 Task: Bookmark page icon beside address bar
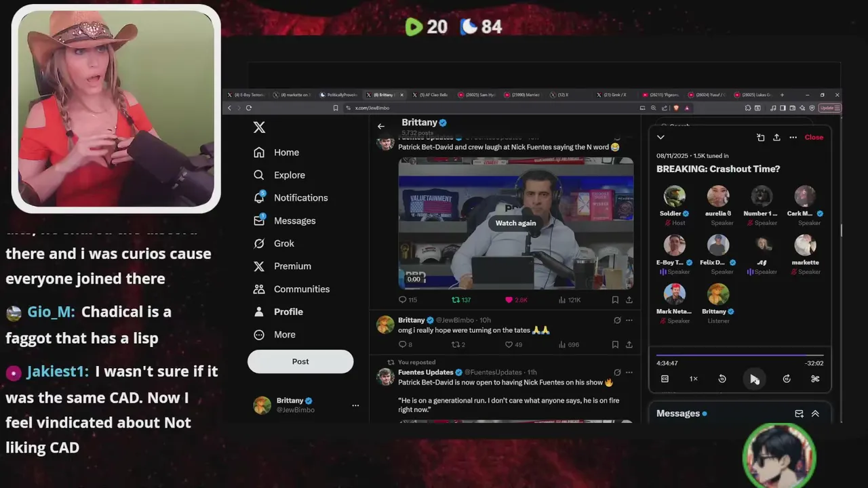pos(335,108)
